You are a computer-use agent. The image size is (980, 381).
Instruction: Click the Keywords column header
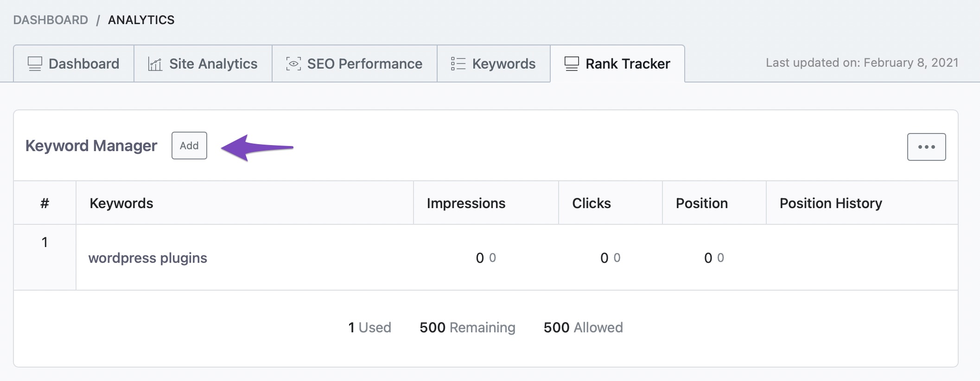121,203
